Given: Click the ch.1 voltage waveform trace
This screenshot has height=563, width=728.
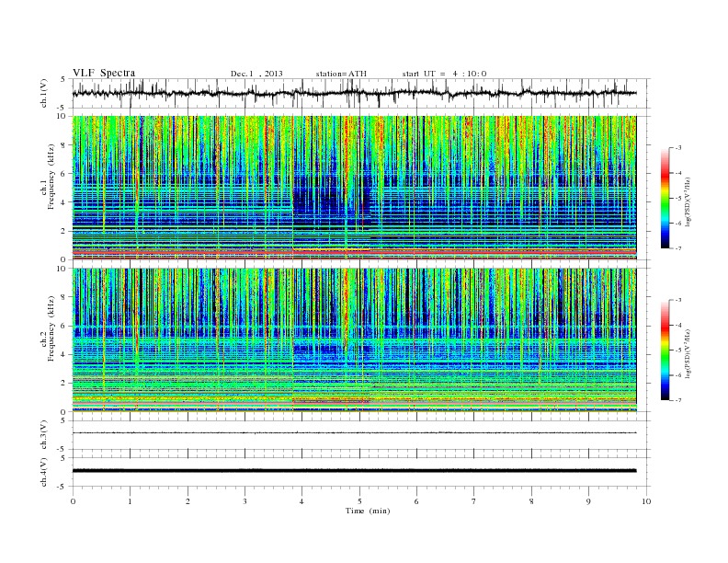Looking at the screenshot, I should pos(354,93).
